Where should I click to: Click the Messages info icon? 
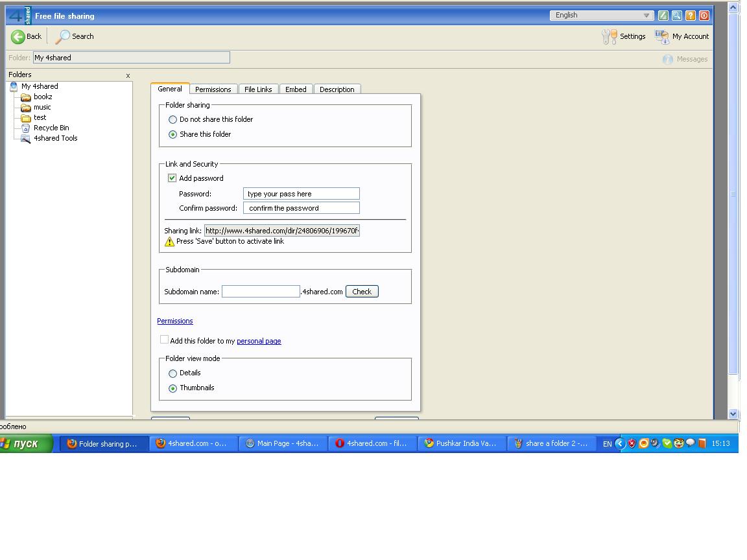668,60
